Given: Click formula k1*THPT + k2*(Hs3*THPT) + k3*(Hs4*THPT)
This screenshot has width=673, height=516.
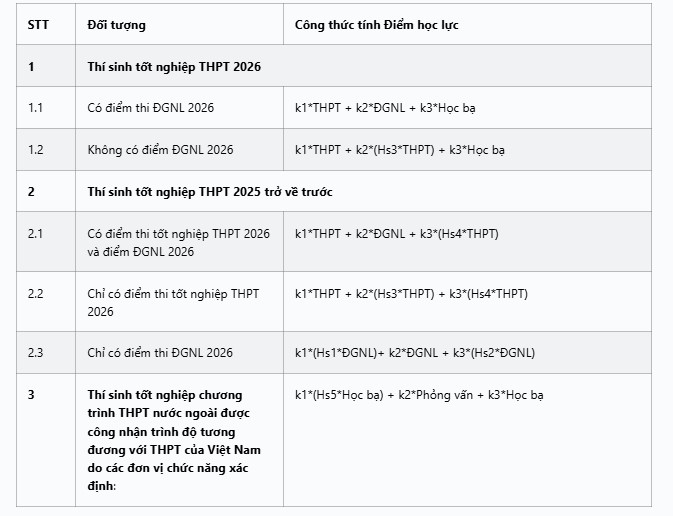Looking at the screenshot, I should (411, 294).
